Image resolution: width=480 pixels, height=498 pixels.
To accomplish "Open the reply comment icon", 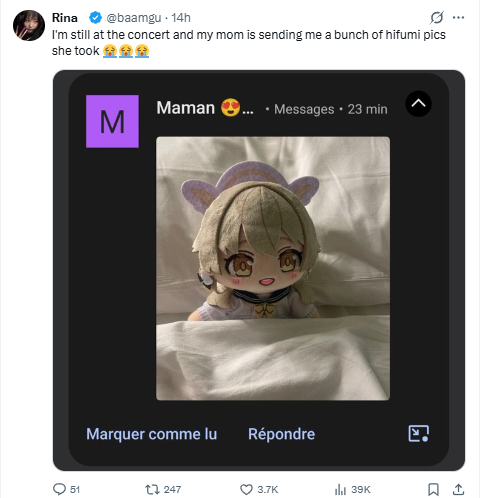I will [x=60, y=489].
